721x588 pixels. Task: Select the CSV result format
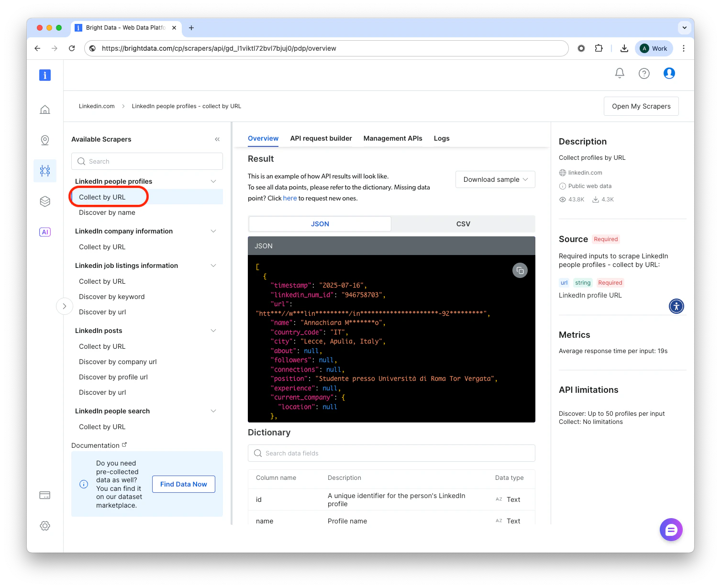tap(463, 224)
